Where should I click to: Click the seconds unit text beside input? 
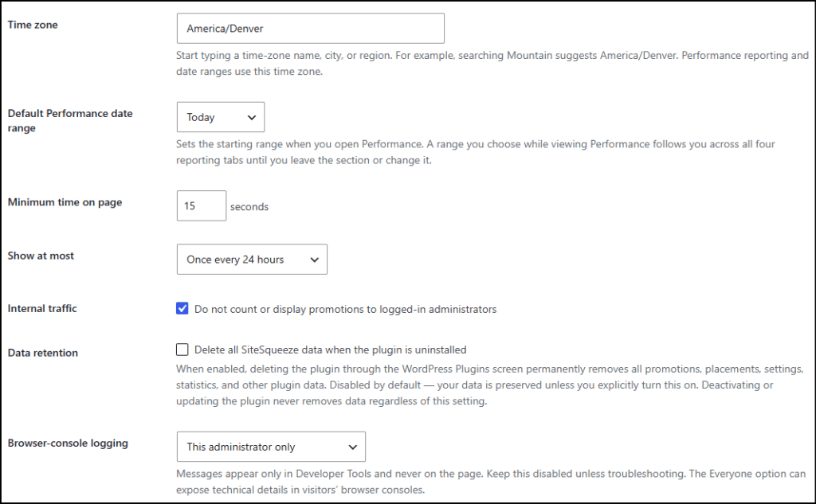click(x=249, y=206)
